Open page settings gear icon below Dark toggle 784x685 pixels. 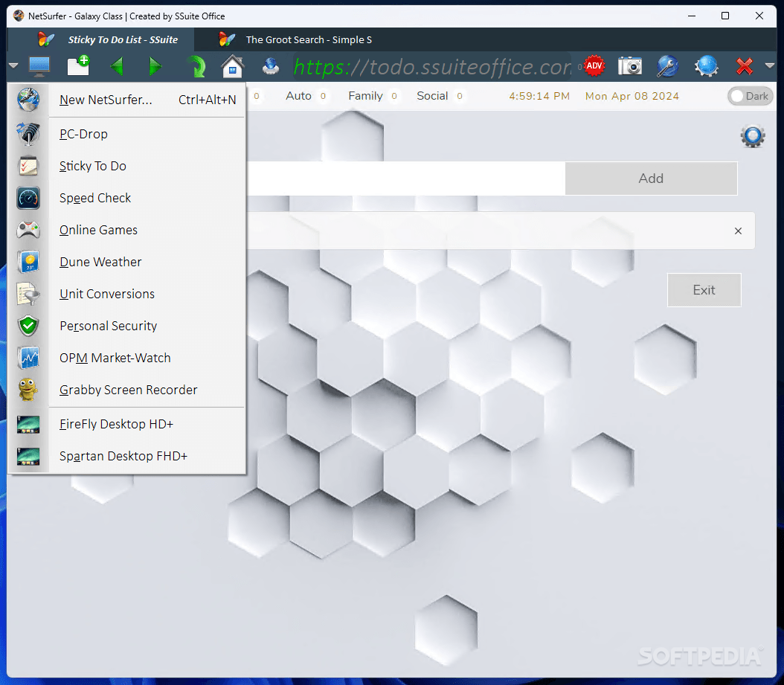click(753, 136)
